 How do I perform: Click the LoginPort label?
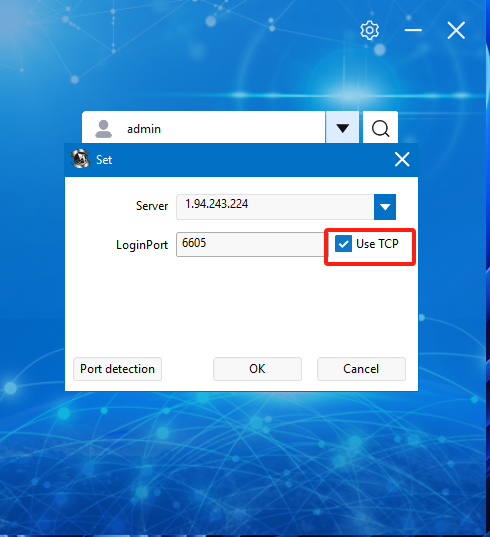[142, 245]
